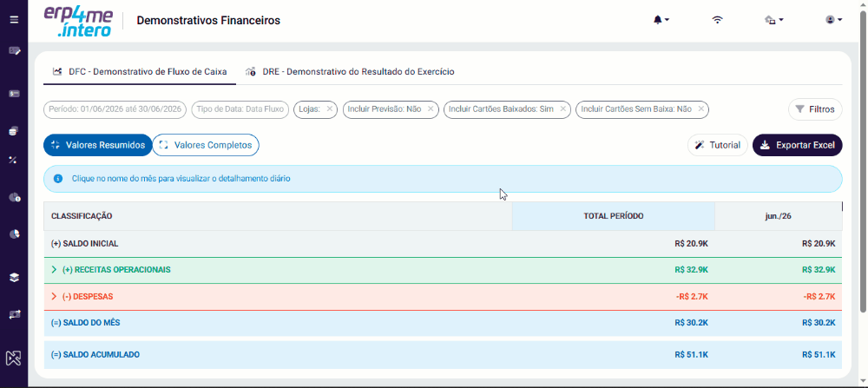The height and width of the screenshot is (388, 868).
Task: Remove the Lojas filter chip
Action: (x=329, y=109)
